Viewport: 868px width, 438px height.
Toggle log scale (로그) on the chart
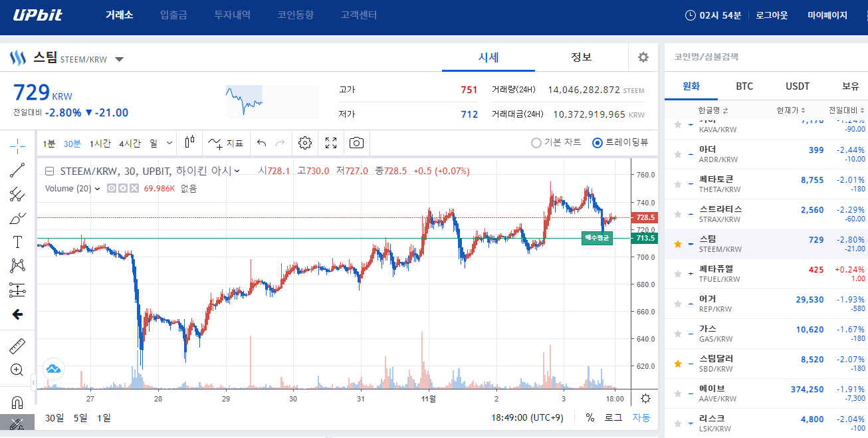click(613, 417)
